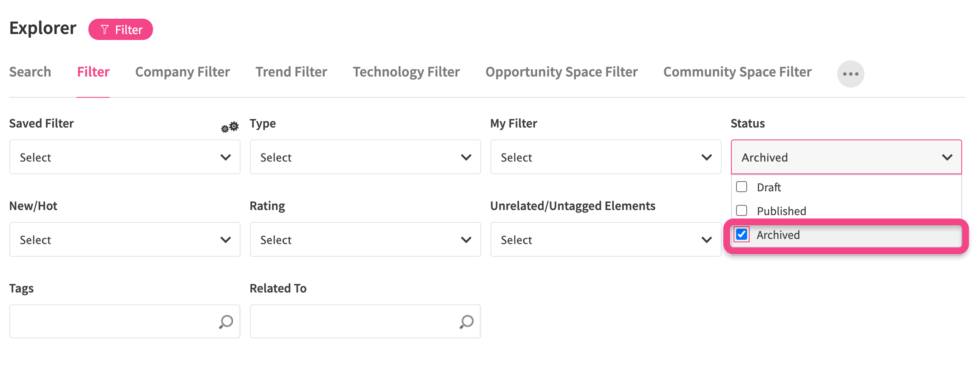Go to the Trend Filter tab
The height and width of the screenshot is (369, 980).
(x=291, y=72)
